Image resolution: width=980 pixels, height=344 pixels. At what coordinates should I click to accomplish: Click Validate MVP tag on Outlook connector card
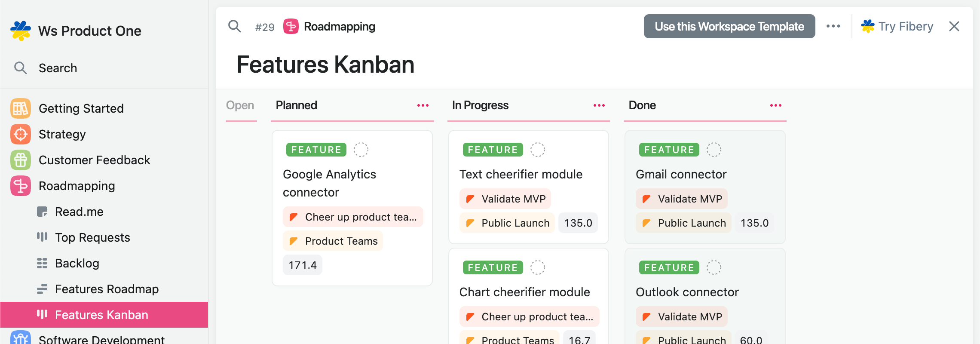click(682, 316)
